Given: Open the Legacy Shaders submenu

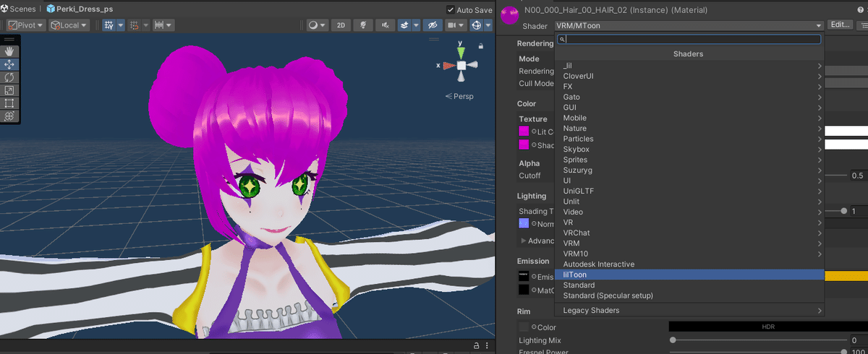Looking at the screenshot, I should tap(689, 311).
